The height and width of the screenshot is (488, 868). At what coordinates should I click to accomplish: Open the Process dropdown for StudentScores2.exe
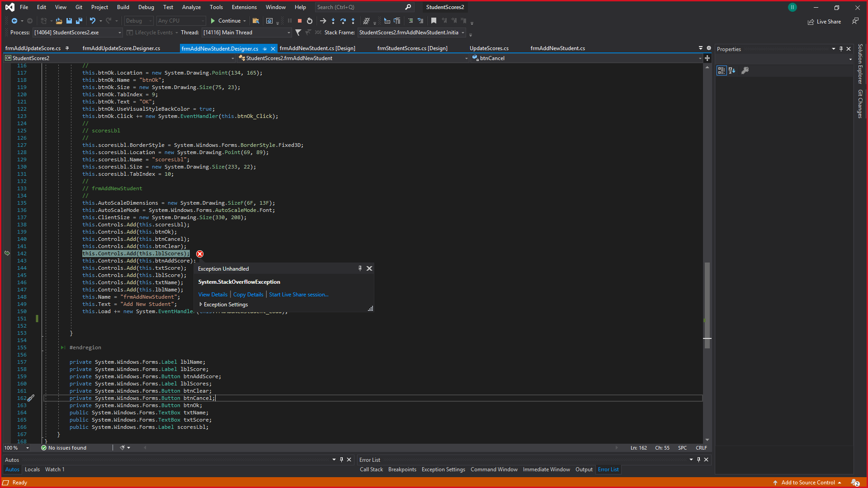[x=120, y=33]
